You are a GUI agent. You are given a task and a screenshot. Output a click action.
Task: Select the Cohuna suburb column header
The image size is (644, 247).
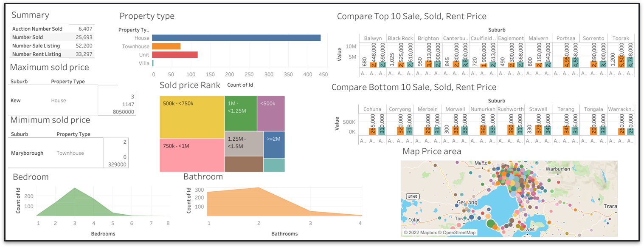coord(373,109)
